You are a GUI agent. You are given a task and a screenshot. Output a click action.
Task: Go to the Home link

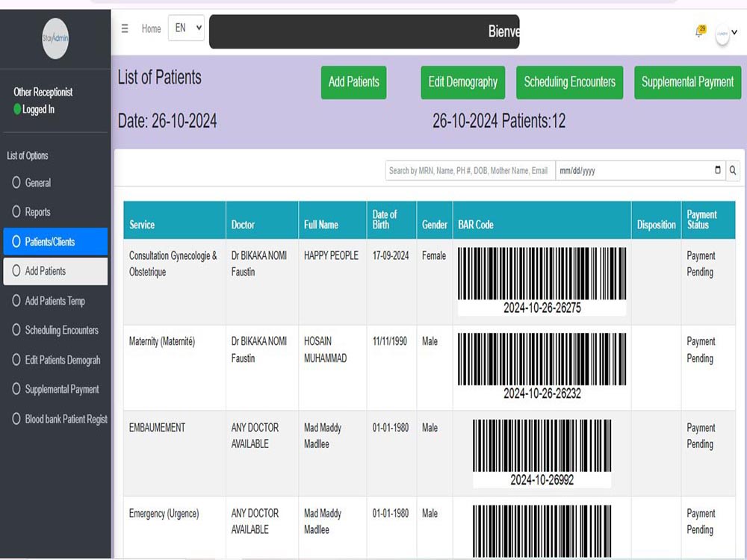pos(151,28)
